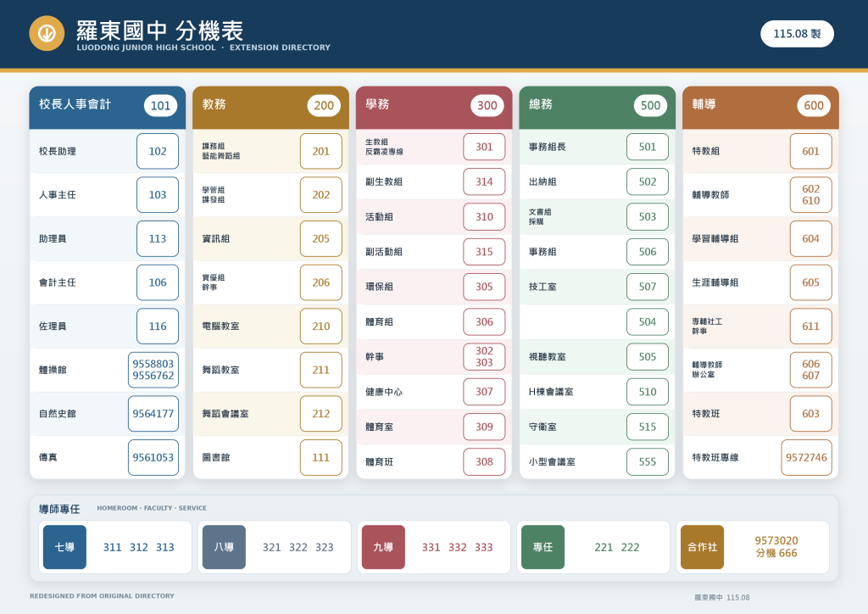868x614 pixels.
Task: Click extension 300 badge in 學務 header
Action: 487,106
